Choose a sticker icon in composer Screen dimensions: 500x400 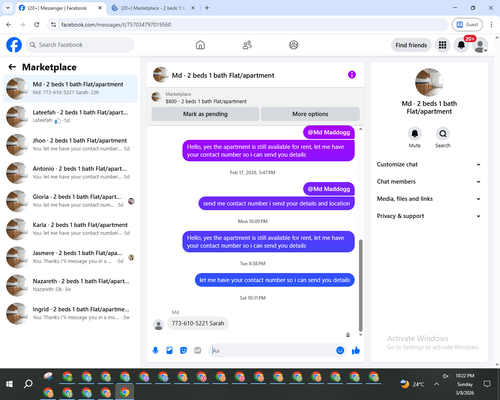coord(183,350)
